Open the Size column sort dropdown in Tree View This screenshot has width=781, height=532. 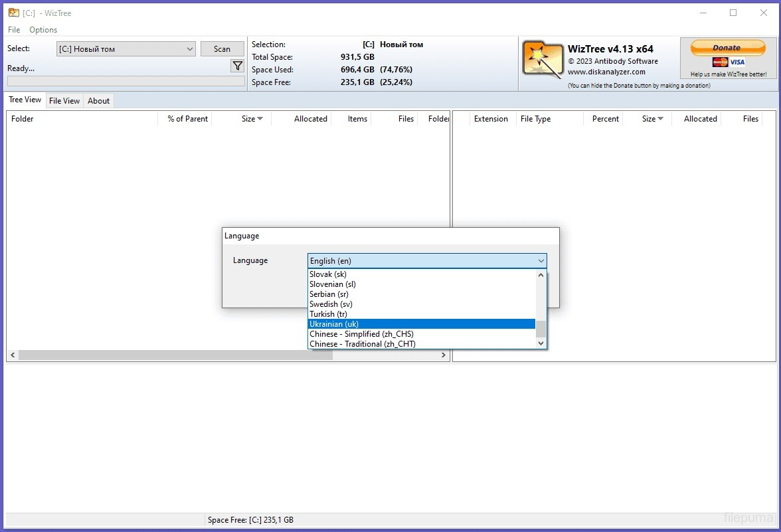[x=260, y=119]
